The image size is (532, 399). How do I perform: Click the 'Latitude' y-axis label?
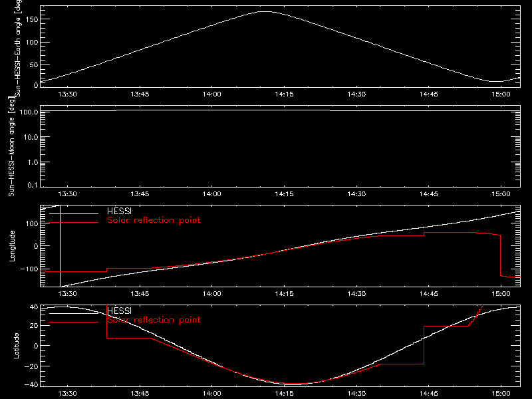16,346
